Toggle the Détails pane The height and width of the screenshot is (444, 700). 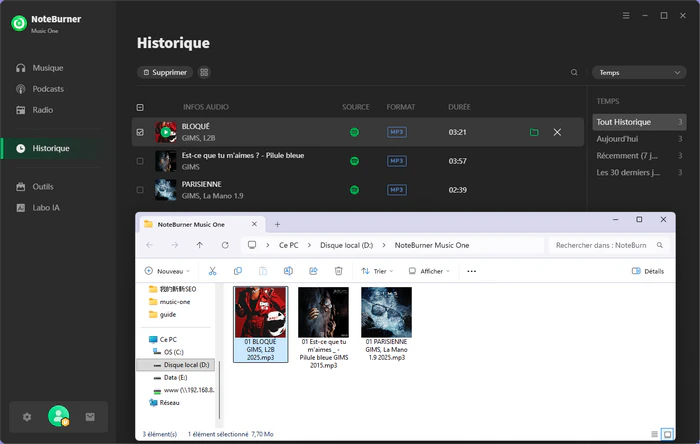point(648,271)
